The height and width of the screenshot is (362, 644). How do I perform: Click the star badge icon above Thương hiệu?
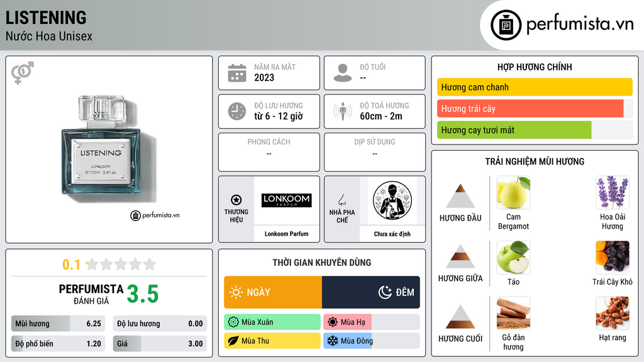(236, 200)
